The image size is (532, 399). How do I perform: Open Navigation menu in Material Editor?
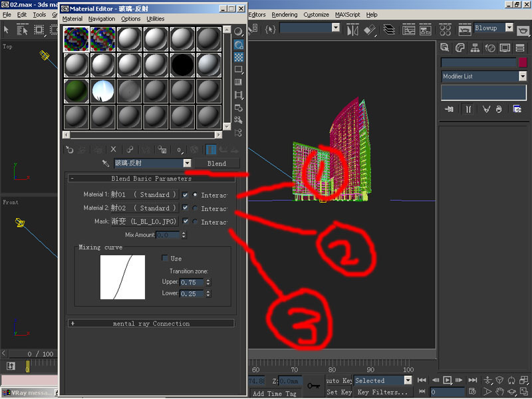coord(102,19)
